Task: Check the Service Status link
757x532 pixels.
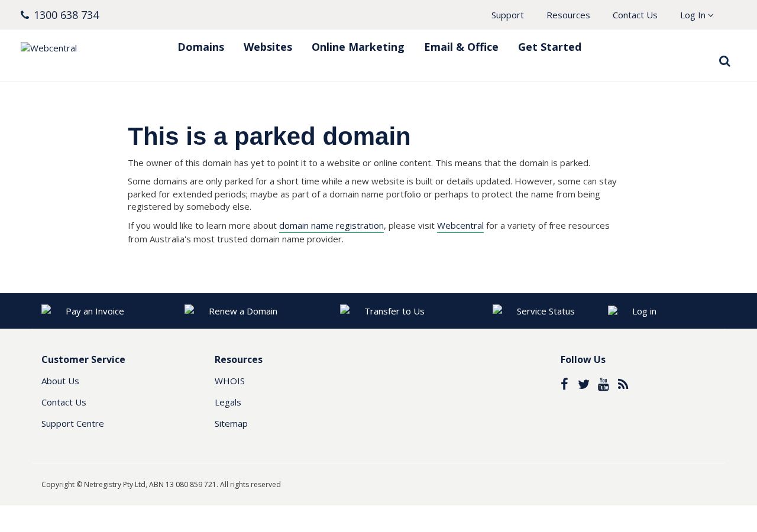Action: (546, 311)
